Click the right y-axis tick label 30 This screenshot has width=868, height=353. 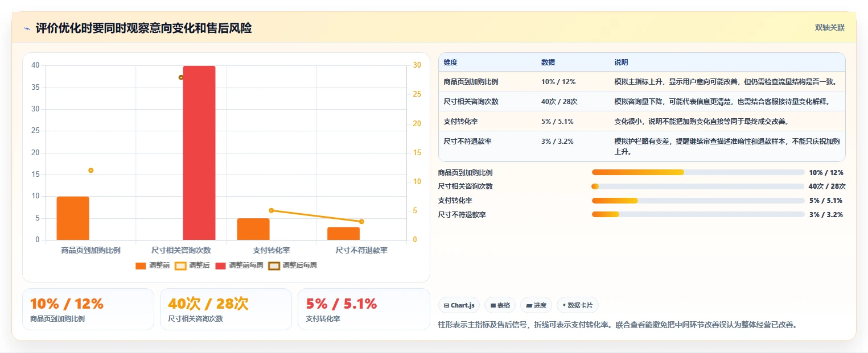(417, 65)
